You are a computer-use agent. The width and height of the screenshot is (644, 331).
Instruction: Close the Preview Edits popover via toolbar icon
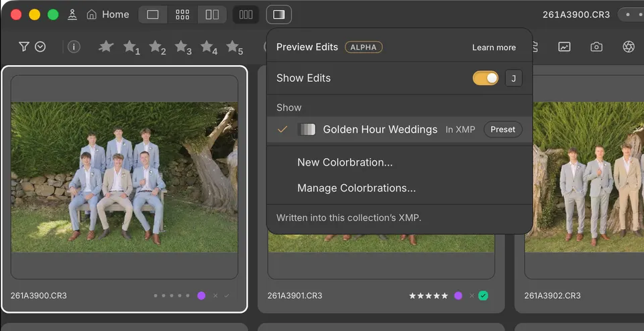click(279, 14)
